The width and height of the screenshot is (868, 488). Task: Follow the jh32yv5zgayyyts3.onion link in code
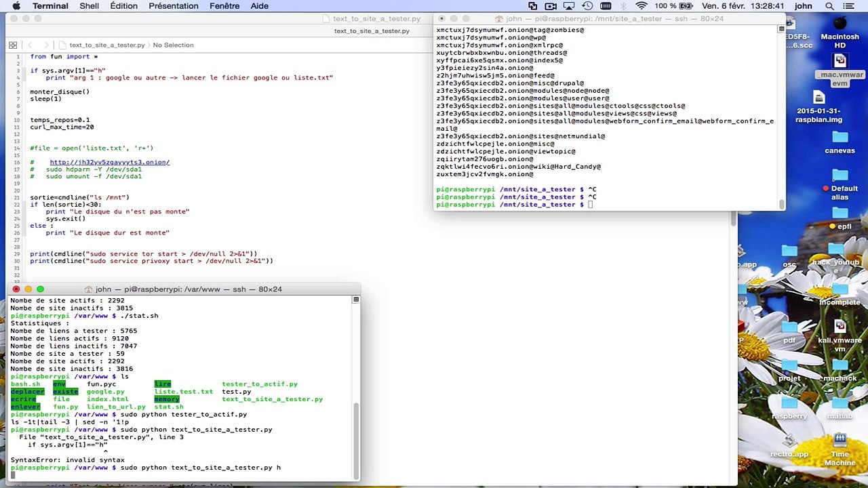point(109,163)
